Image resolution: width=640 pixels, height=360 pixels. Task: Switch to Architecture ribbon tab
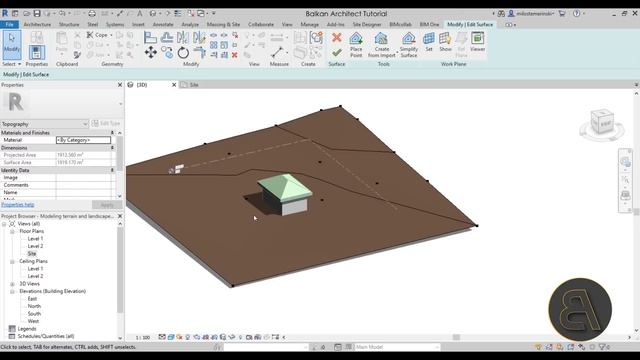37,24
